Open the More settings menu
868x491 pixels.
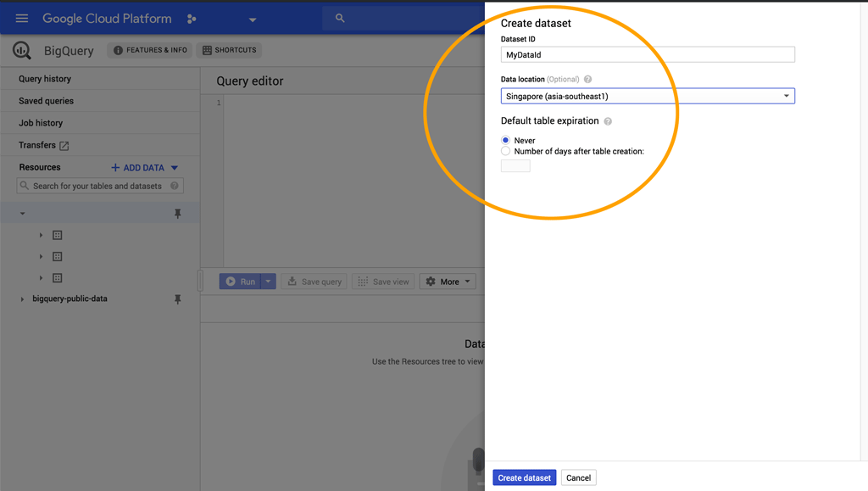(x=448, y=282)
